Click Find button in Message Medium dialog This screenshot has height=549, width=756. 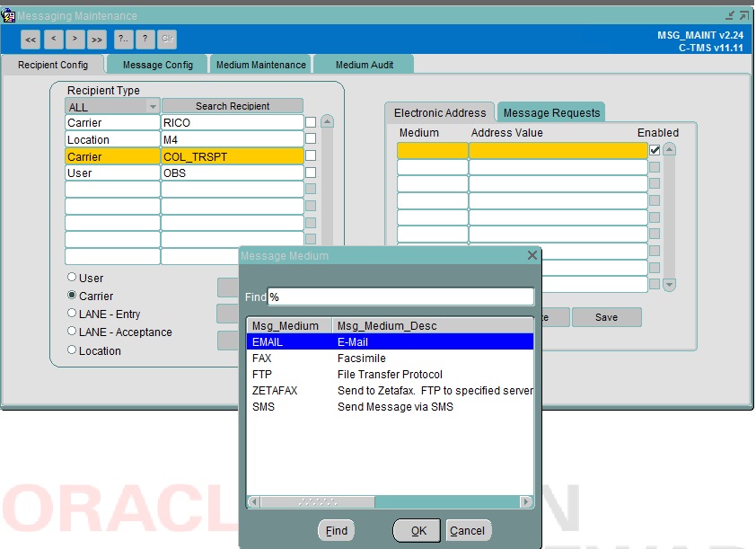click(x=336, y=531)
